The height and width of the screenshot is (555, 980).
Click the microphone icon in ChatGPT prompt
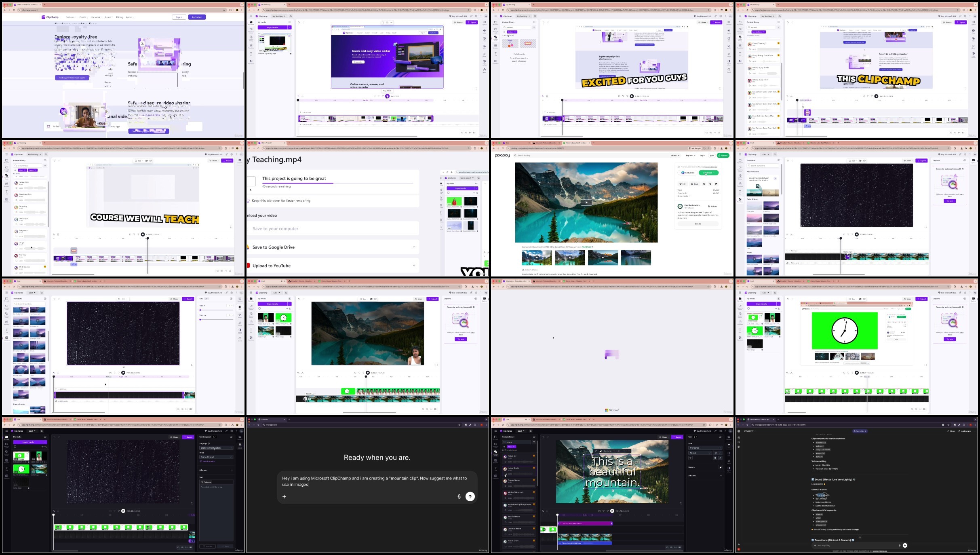[x=459, y=496]
